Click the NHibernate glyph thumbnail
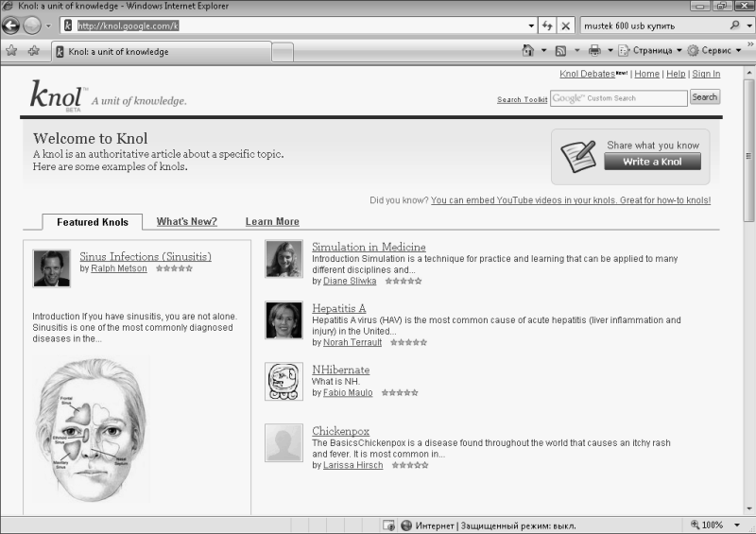756x534 pixels. (x=284, y=382)
